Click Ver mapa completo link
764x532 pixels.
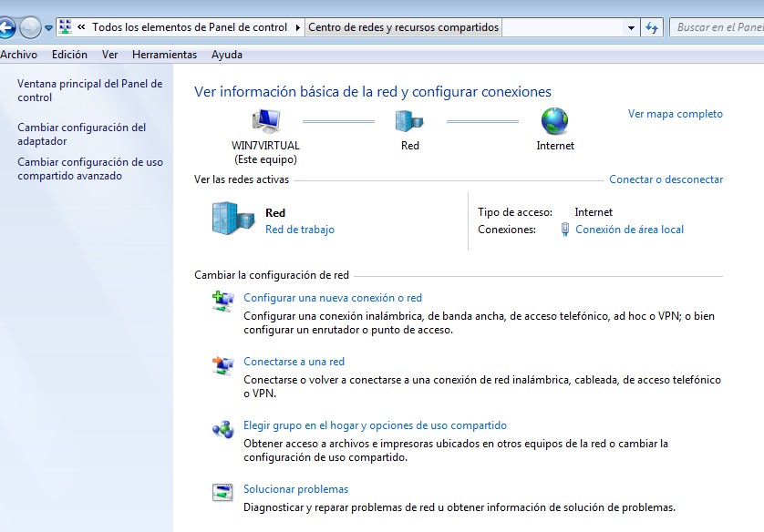coord(675,114)
